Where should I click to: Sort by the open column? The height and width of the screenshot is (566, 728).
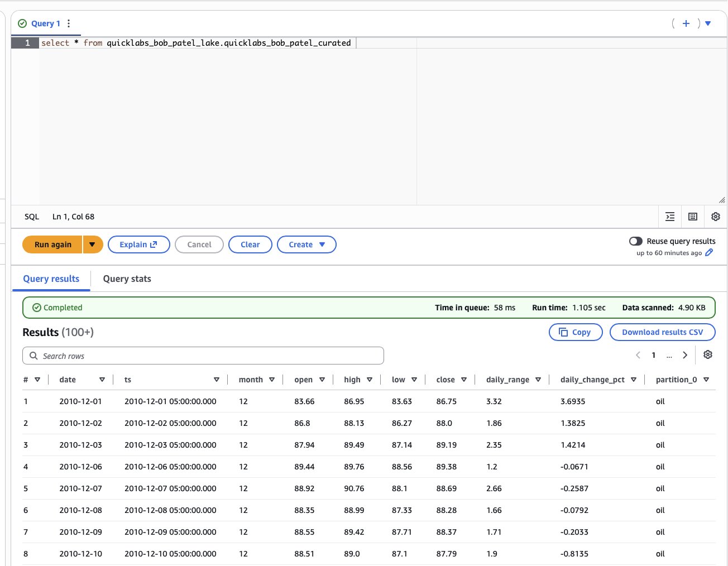click(322, 380)
